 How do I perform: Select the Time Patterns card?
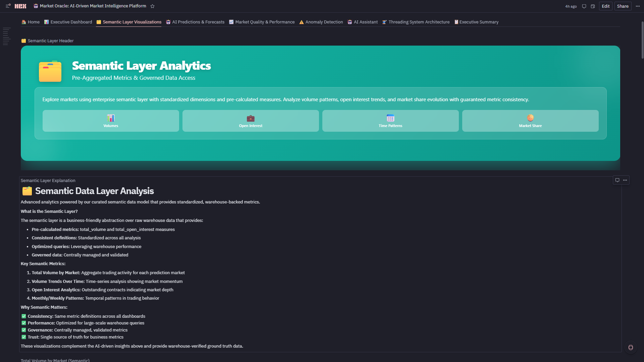pyautogui.click(x=390, y=121)
